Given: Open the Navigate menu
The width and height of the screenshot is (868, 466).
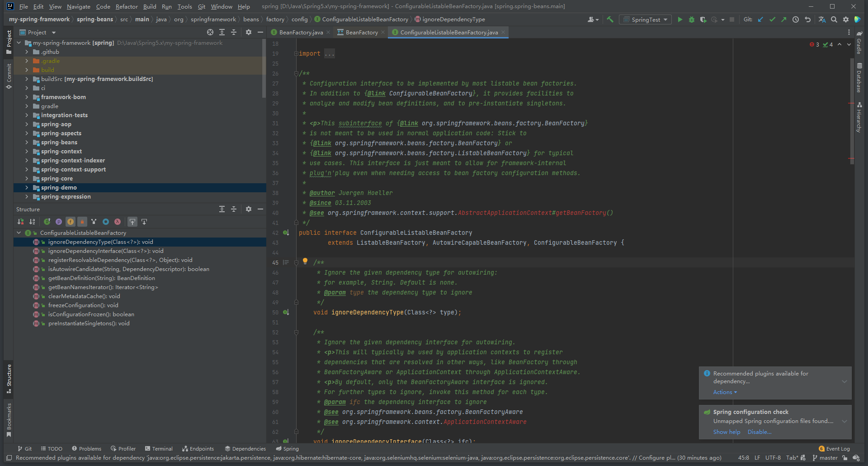Looking at the screenshot, I should click(x=79, y=6).
